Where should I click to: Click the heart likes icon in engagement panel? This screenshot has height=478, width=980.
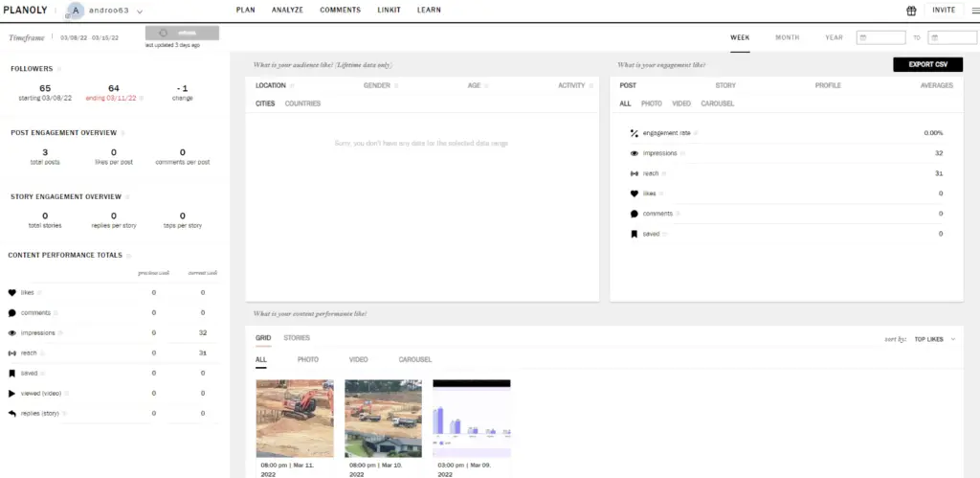tap(634, 193)
